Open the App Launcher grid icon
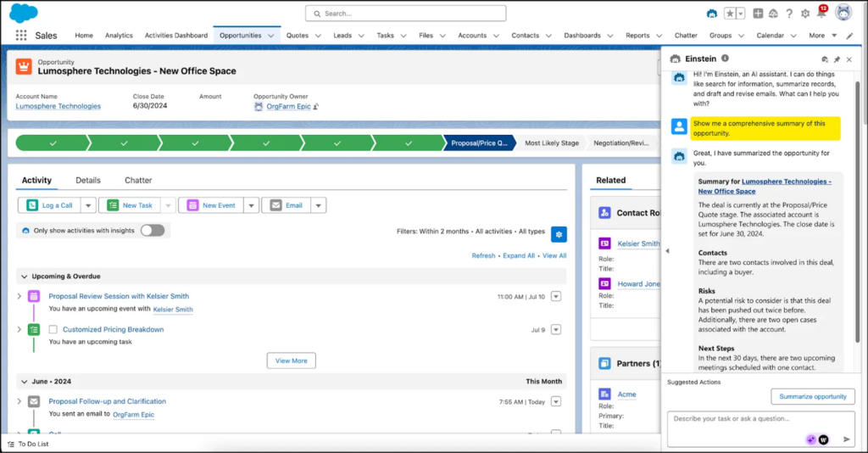868x453 pixels. (21, 36)
